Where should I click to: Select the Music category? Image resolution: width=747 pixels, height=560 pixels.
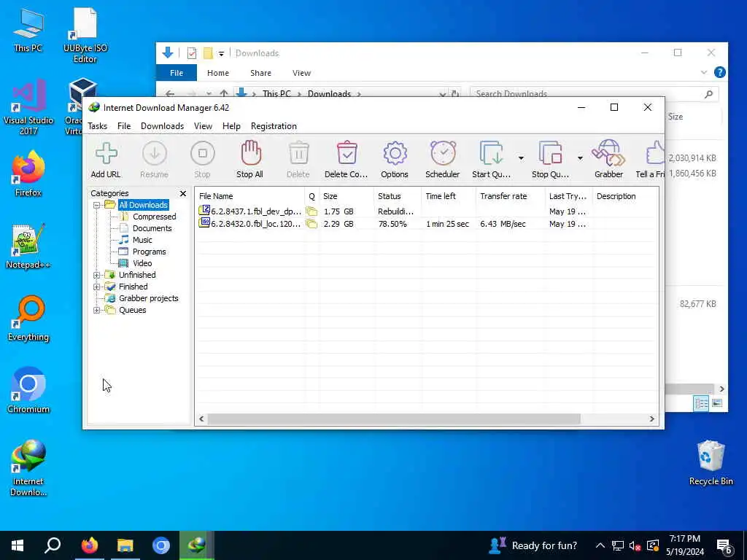pos(142,240)
